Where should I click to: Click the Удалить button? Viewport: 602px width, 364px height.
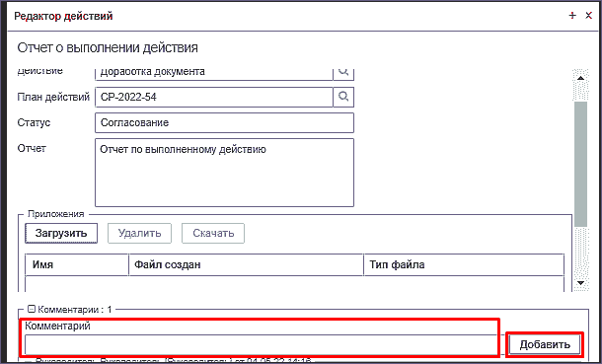(x=139, y=233)
